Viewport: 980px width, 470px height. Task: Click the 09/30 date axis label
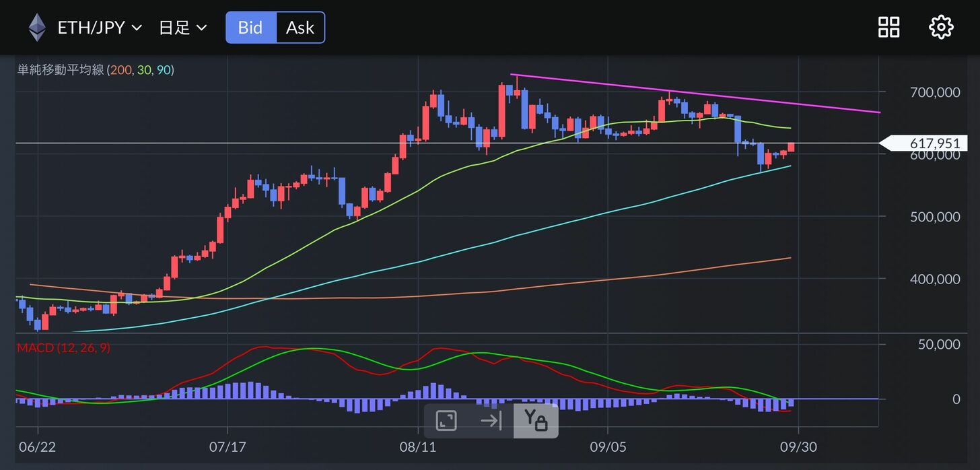pos(798,447)
